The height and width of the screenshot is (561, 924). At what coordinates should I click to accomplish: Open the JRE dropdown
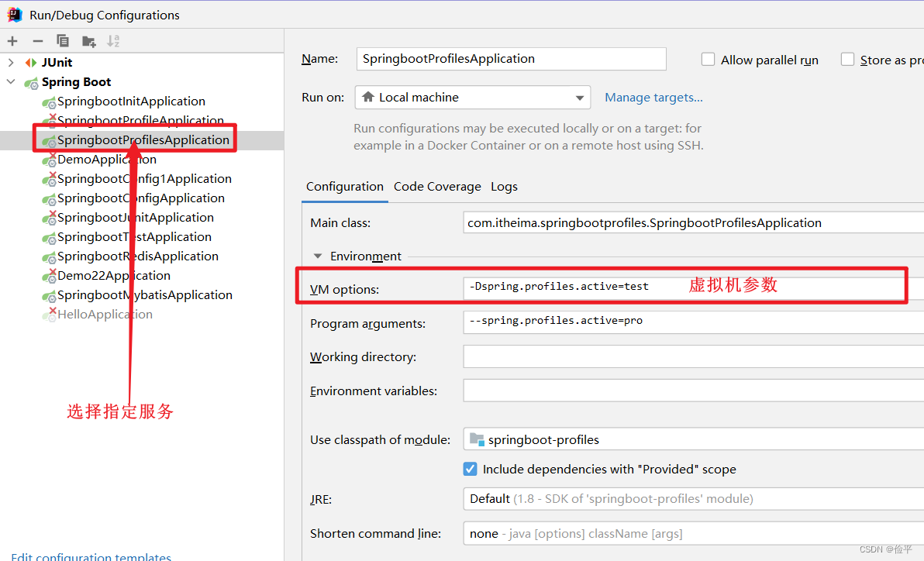point(693,499)
